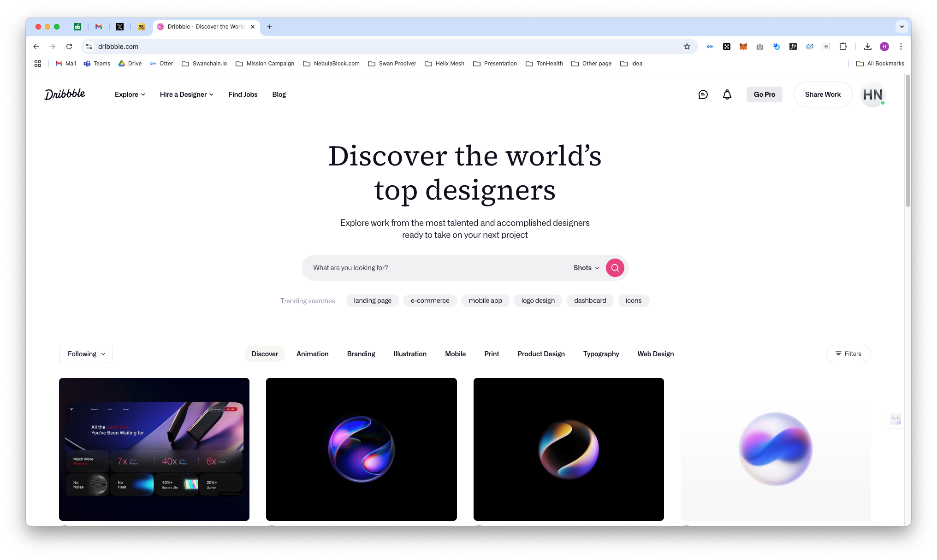Select the Web Design category tab
The width and height of the screenshot is (937, 560).
click(x=655, y=354)
